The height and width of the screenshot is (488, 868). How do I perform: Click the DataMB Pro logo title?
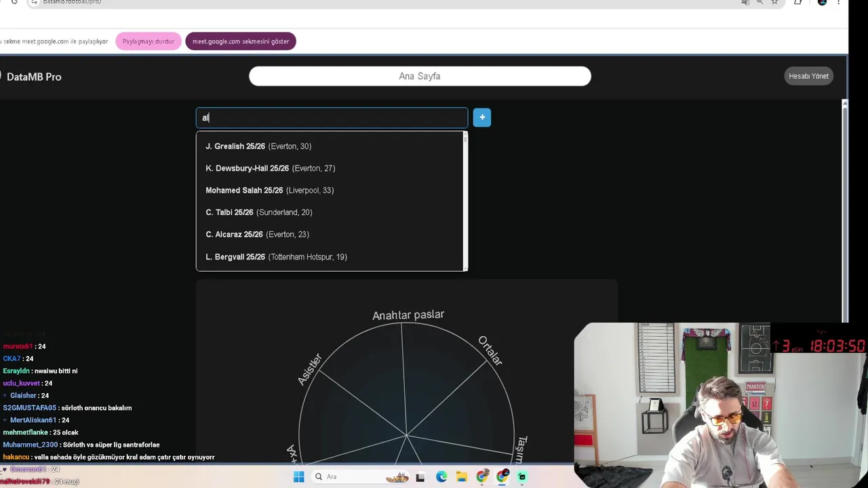[x=34, y=77]
